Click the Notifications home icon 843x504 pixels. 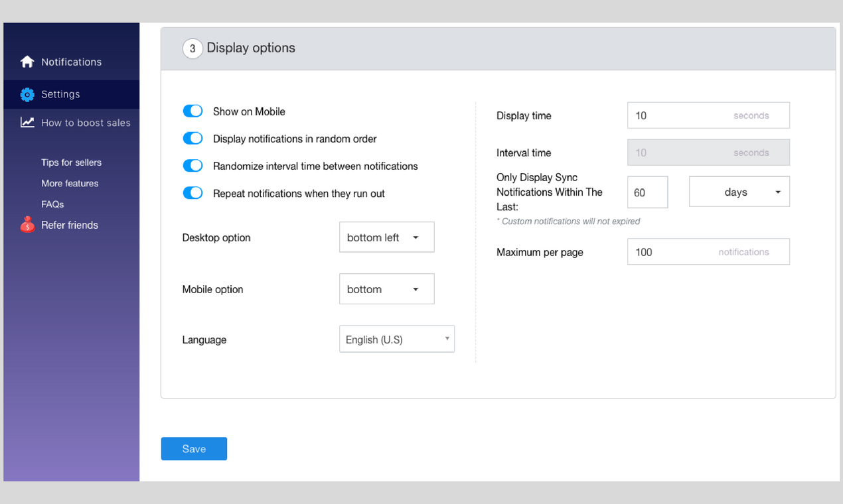27,62
